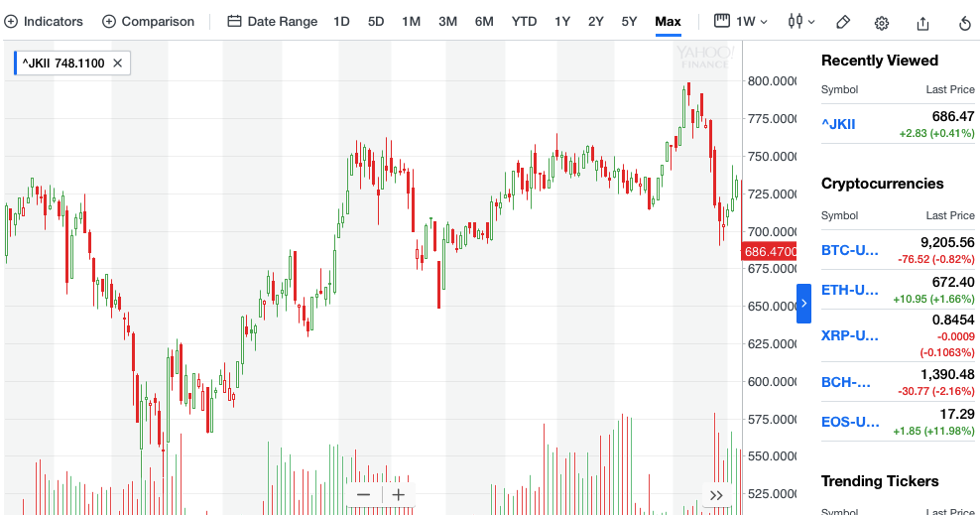Click the -76.52 (-0.82%) change value
Screen dimensions: 980x515
click(935, 259)
